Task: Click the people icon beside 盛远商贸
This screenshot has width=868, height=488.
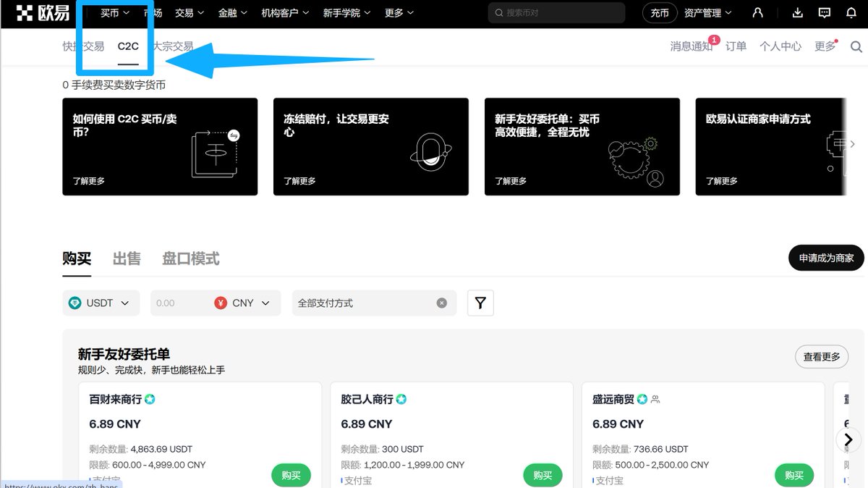Action: 655,399
